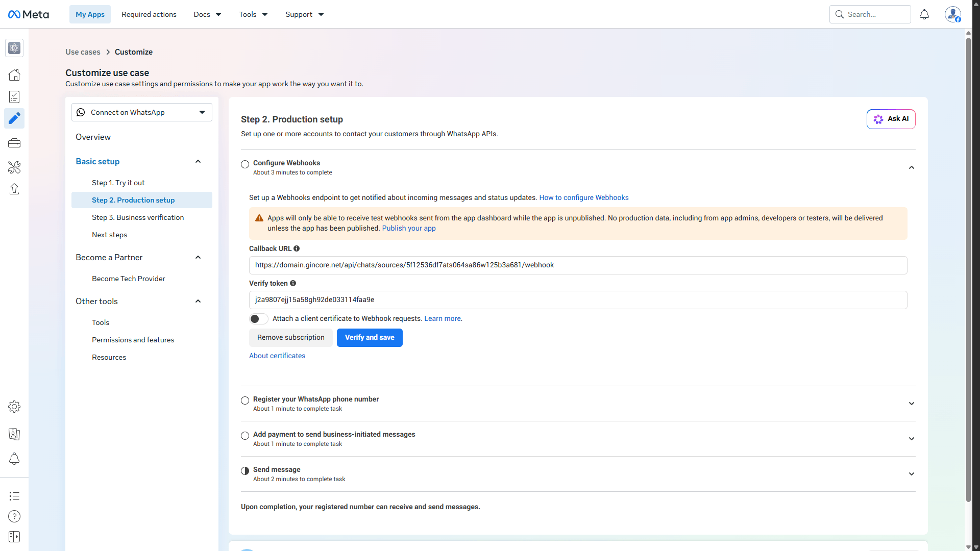The height and width of the screenshot is (551, 980).
Task: Open the Dashboard home icon
Action: pyautogui.click(x=14, y=75)
